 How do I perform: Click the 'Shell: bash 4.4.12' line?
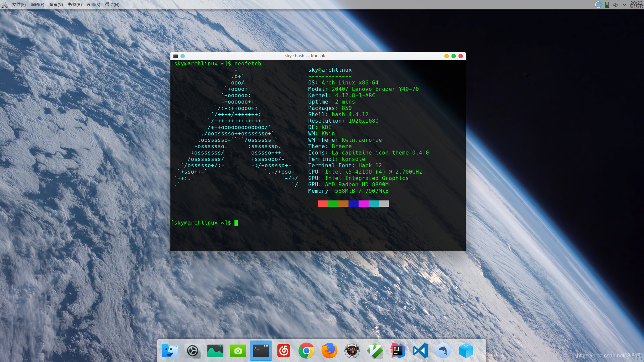[338, 115]
